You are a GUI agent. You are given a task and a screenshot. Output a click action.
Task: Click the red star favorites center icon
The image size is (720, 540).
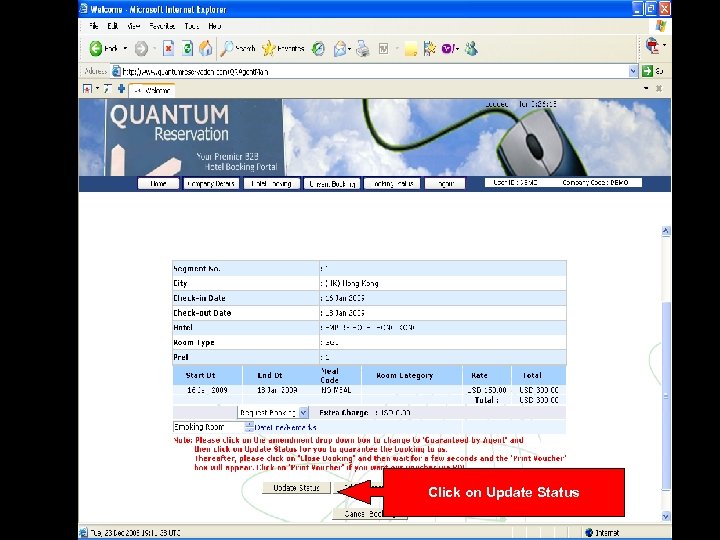tap(87, 89)
